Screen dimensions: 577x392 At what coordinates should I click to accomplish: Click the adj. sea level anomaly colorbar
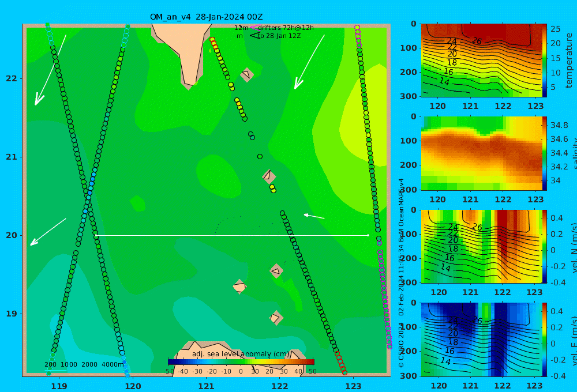[241, 362]
